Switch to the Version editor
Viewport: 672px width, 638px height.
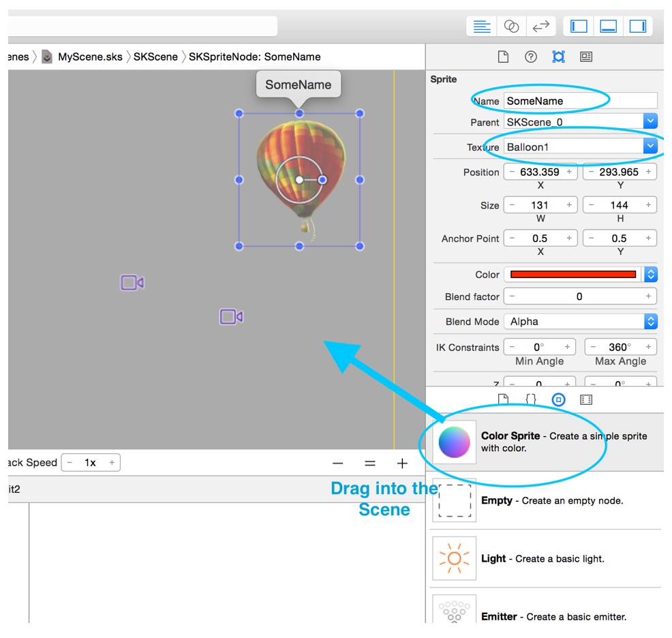540,27
